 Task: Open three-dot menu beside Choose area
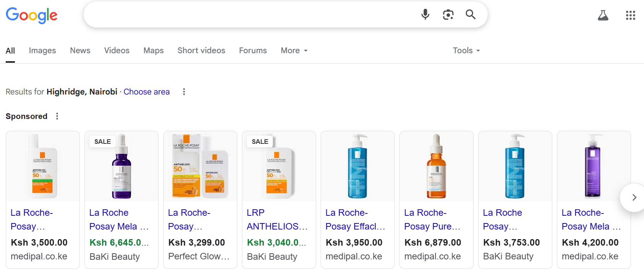(184, 92)
